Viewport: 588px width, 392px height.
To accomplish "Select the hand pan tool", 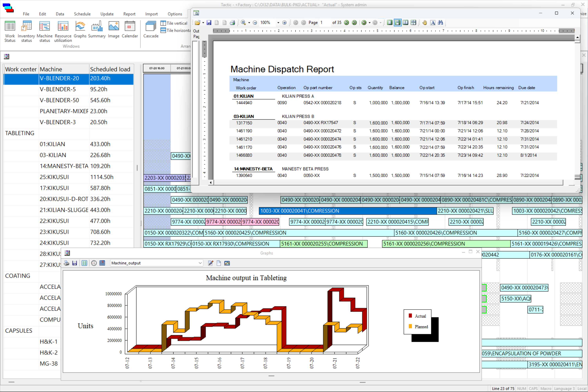I will pos(425,23).
